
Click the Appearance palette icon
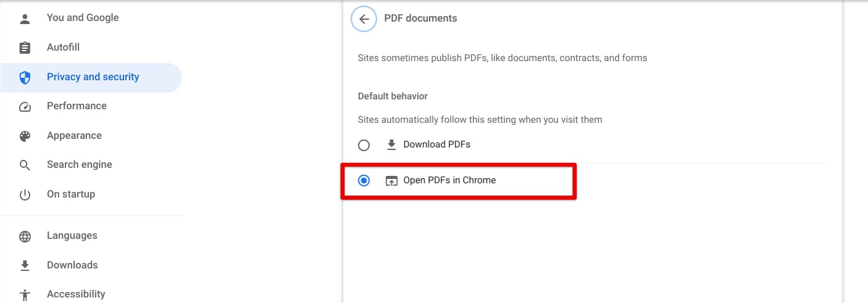(25, 136)
